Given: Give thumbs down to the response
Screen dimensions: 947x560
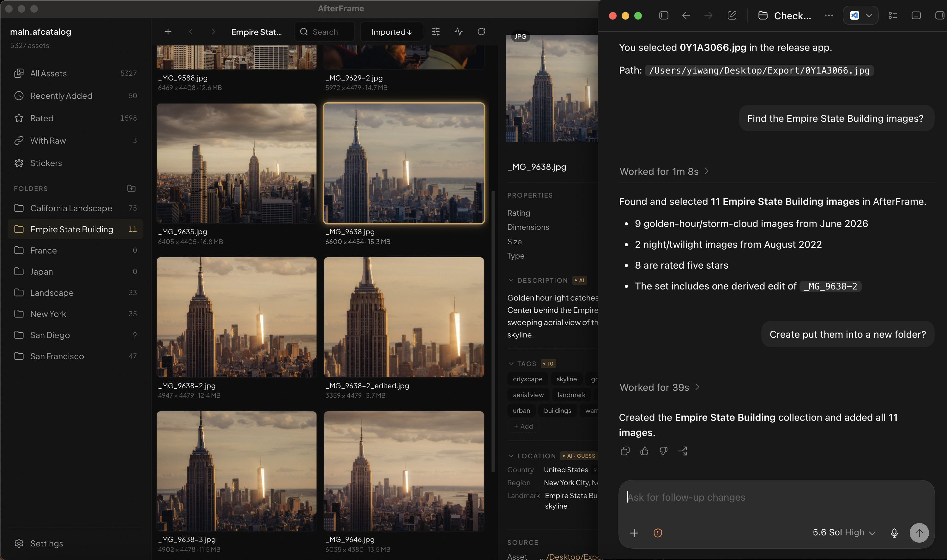Looking at the screenshot, I should (x=663, y=451).
